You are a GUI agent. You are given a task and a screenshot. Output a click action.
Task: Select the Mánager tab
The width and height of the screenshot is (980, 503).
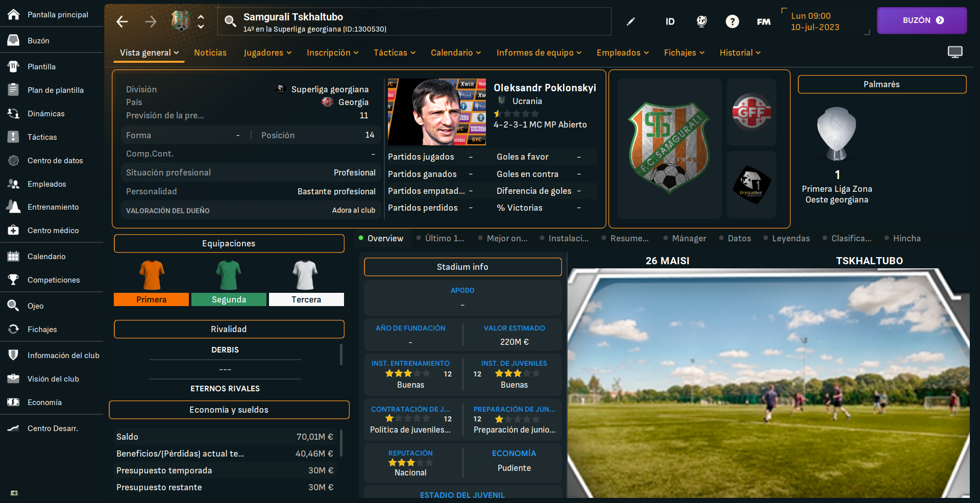click(x=684, y=238)
